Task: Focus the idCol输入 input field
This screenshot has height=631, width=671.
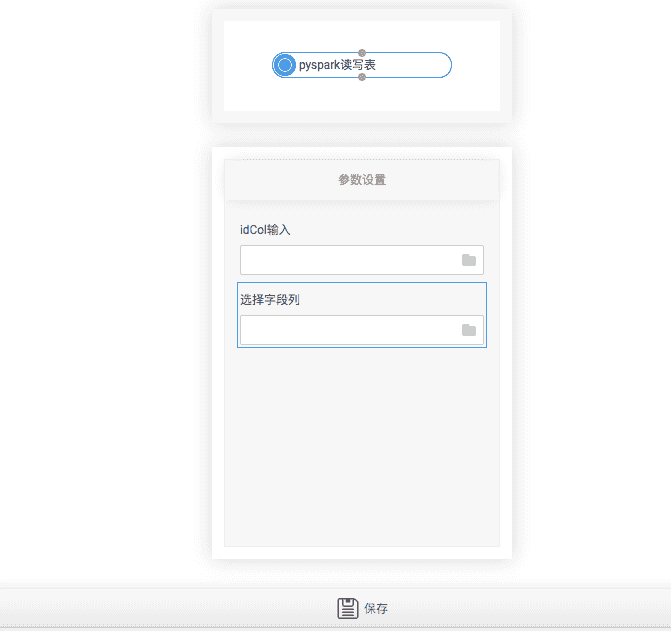Action: (362, 260)
